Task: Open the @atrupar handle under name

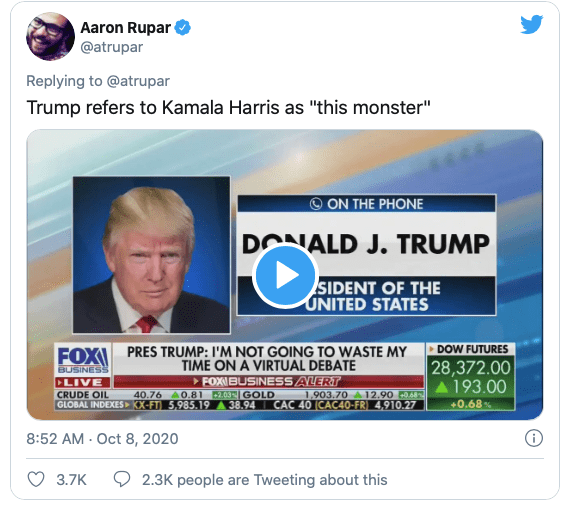Action: (x=111, y=47)
